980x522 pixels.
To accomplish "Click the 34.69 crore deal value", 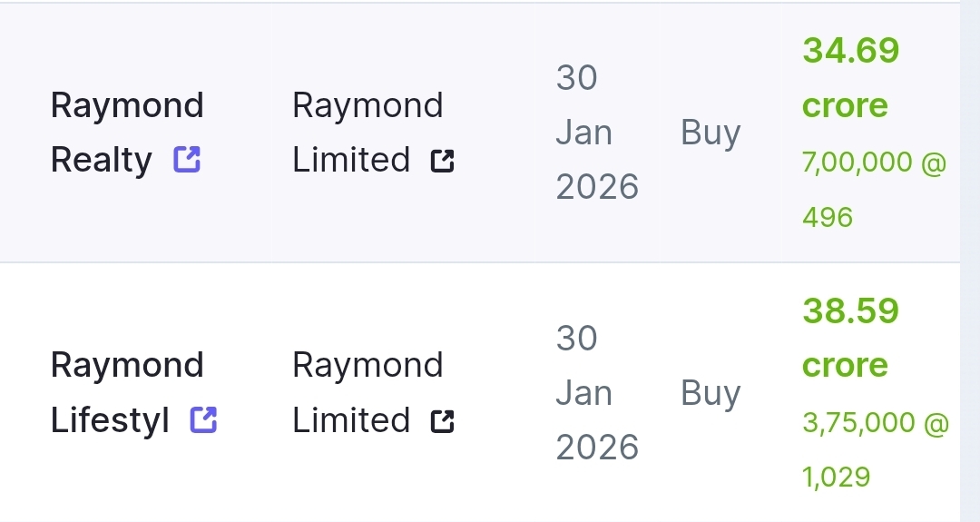I will tap(850, 50).
